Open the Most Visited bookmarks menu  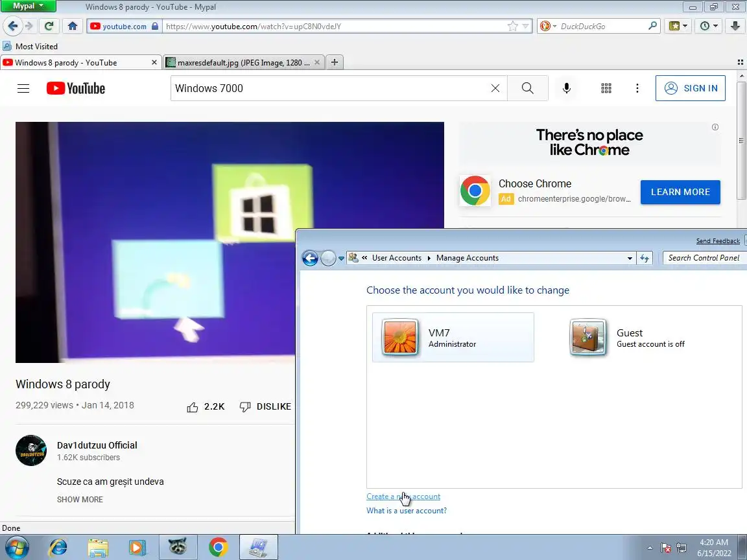pyautogui.click(x=30, y=46)
